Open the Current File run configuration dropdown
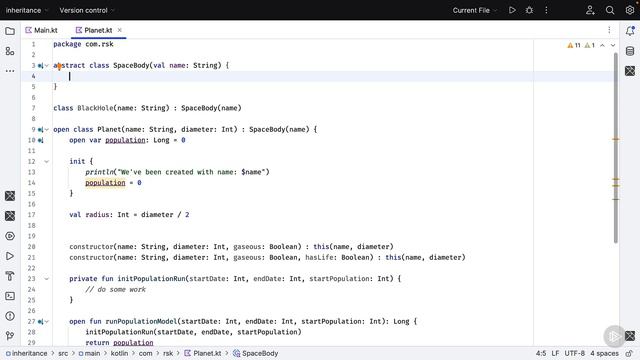Image resolution: width=640 pixels, height=360 pixels. 475,10
